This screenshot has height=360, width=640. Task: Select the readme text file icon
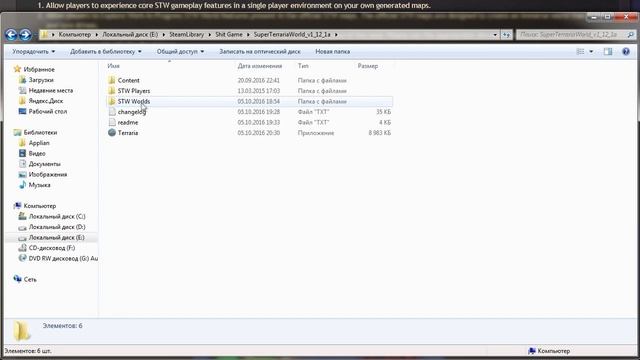coord(112,122)
